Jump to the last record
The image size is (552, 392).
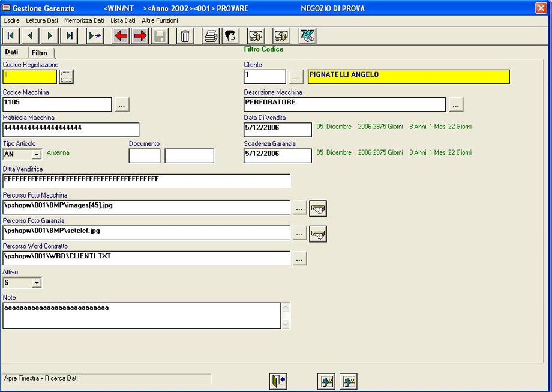coord(70,36)
